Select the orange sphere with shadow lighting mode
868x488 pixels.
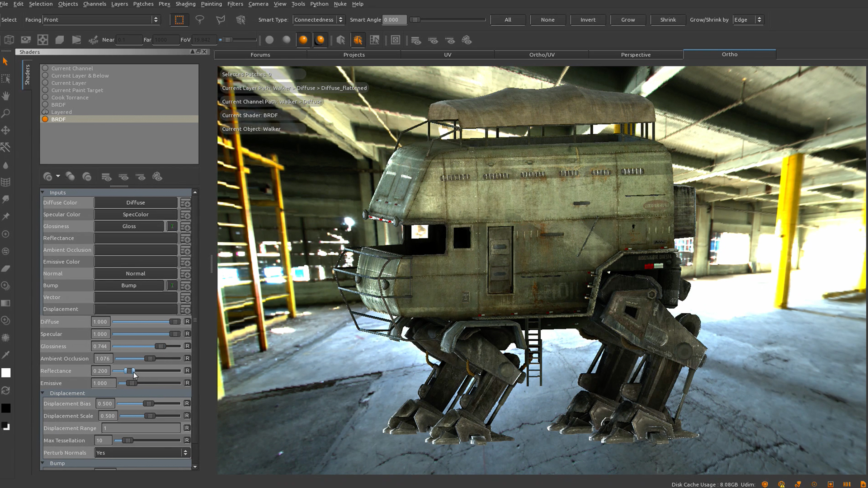click(x=320, y=40)
